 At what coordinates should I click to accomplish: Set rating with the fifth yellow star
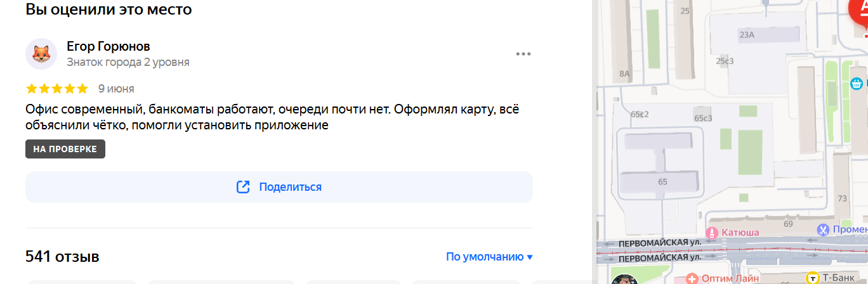click(x=82, y=89)
